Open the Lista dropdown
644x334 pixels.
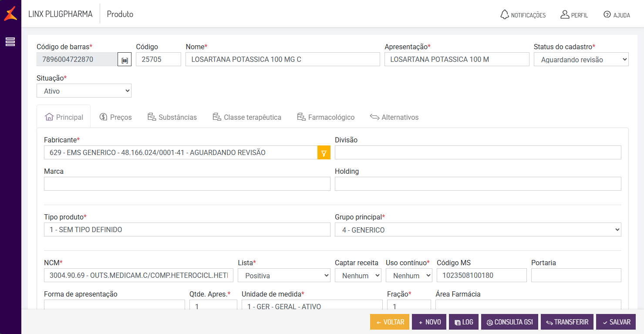coord(284,276)
